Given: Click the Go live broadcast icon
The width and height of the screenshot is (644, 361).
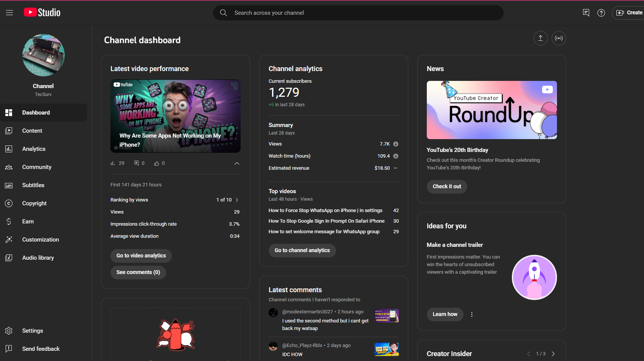Looking at the screenshot, I should (559, 38).
